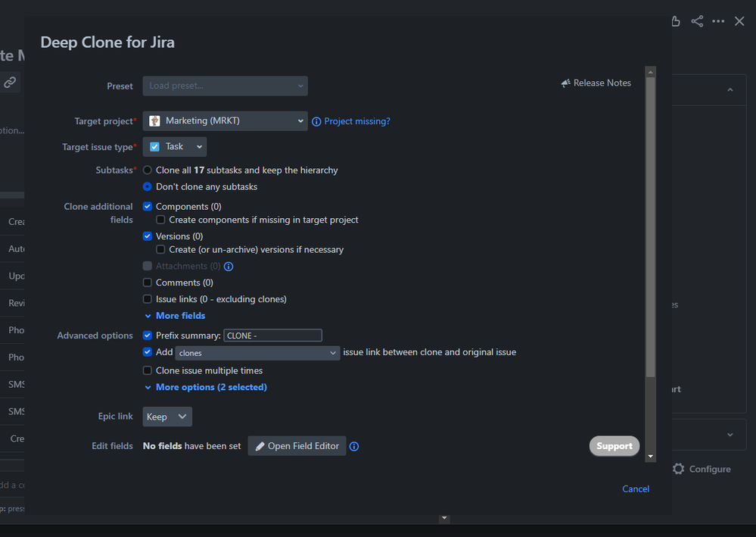Screen dimensions: 756x537
Task: Click Open Field Editor button
Action: [x=297, y=446]
